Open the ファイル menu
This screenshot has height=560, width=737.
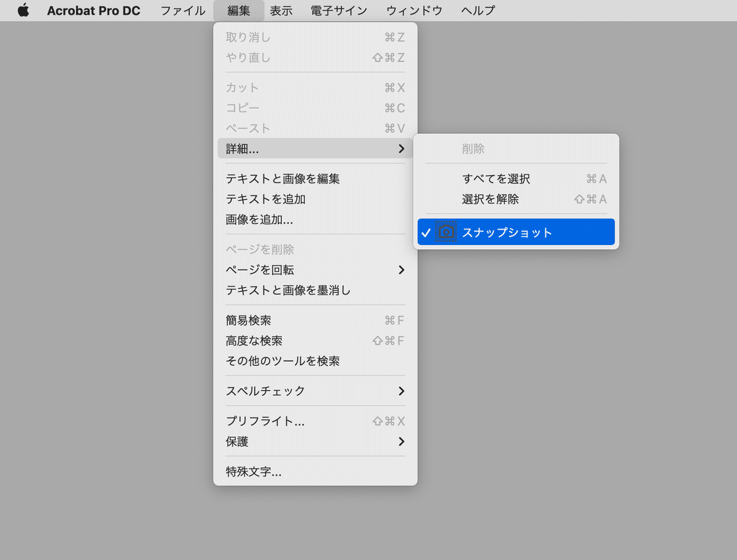pos(183,10)
